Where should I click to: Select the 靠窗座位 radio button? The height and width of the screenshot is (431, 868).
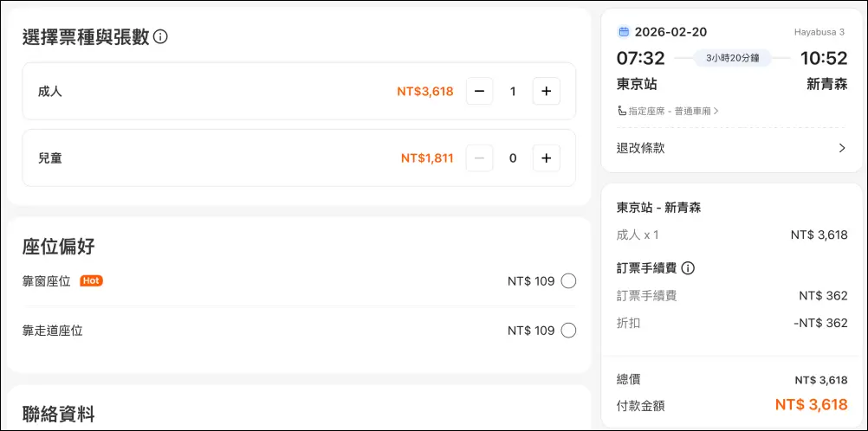tap(568, 280)
